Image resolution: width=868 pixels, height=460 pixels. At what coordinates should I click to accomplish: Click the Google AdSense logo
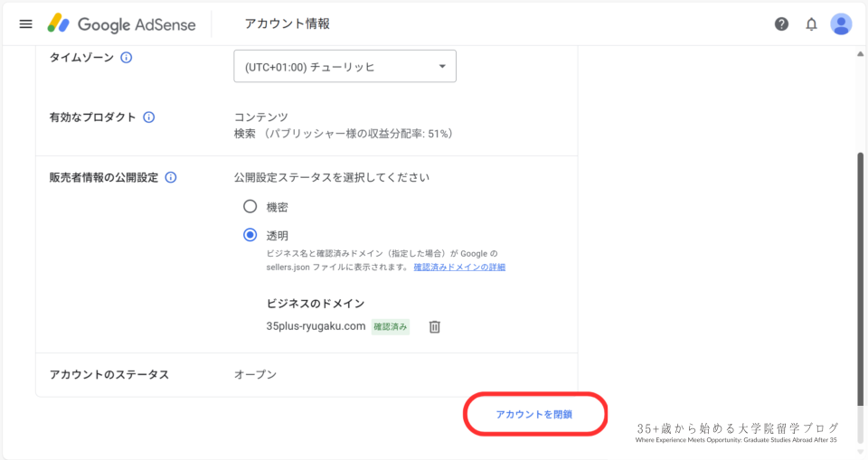pos(121,24)
